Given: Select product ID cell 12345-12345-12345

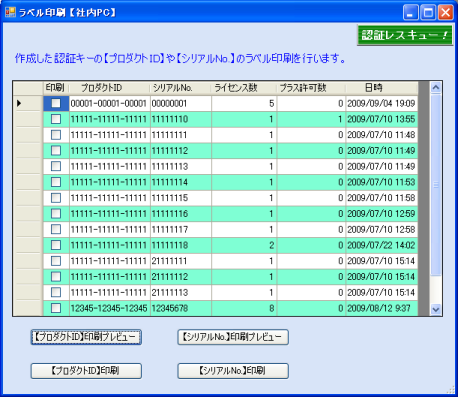Looking at the screenshot, I should [x=110, y=308].
